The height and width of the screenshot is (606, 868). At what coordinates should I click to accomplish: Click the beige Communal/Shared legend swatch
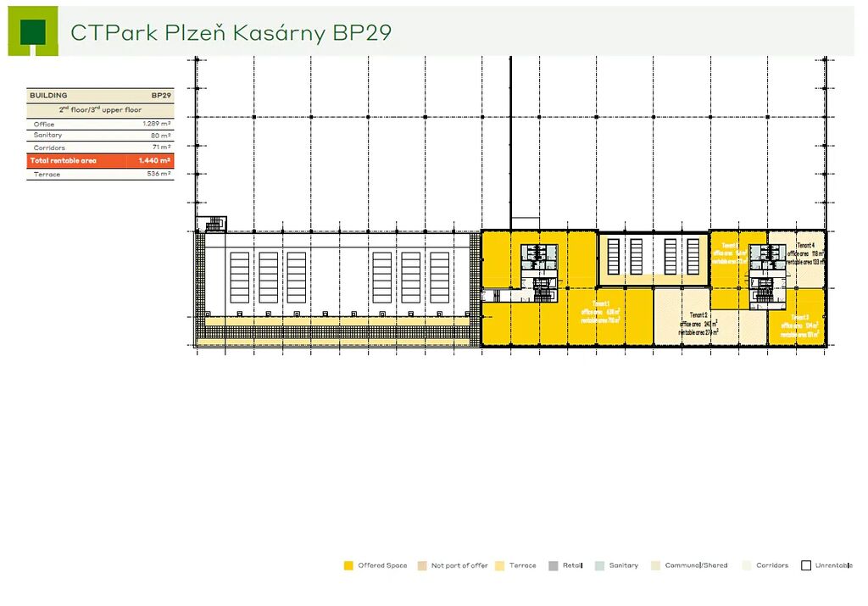coord(655,565)
